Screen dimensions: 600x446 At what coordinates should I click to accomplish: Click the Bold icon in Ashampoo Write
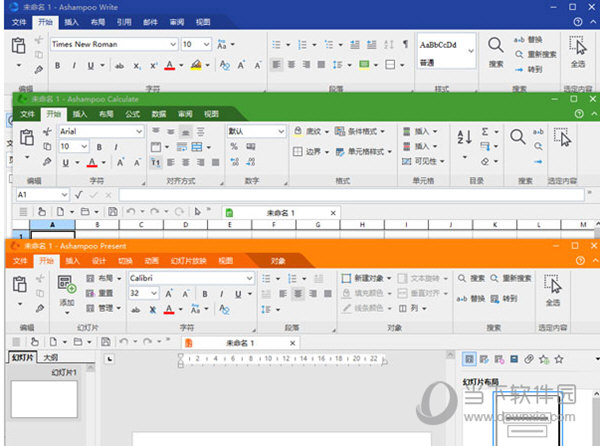(x=58, y=66)
